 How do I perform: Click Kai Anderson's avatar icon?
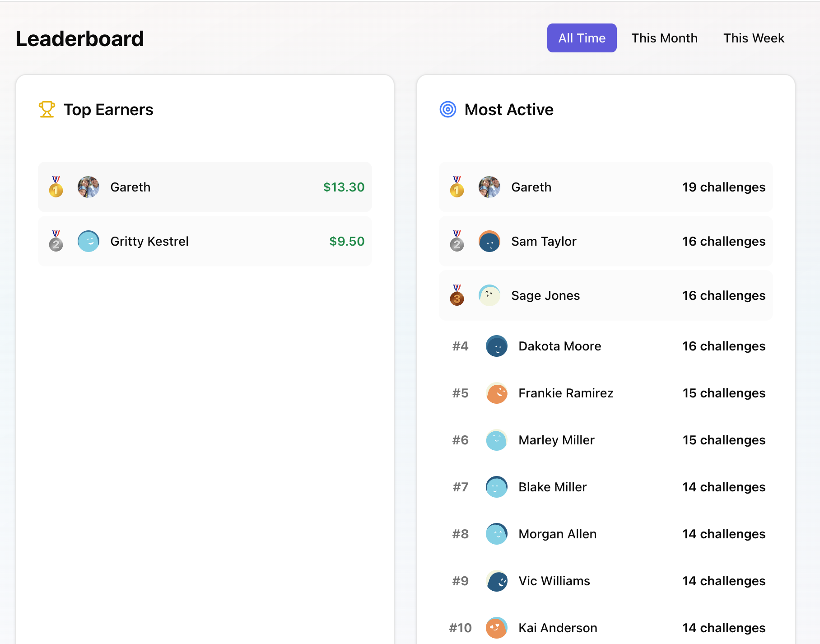pos(497,628)
